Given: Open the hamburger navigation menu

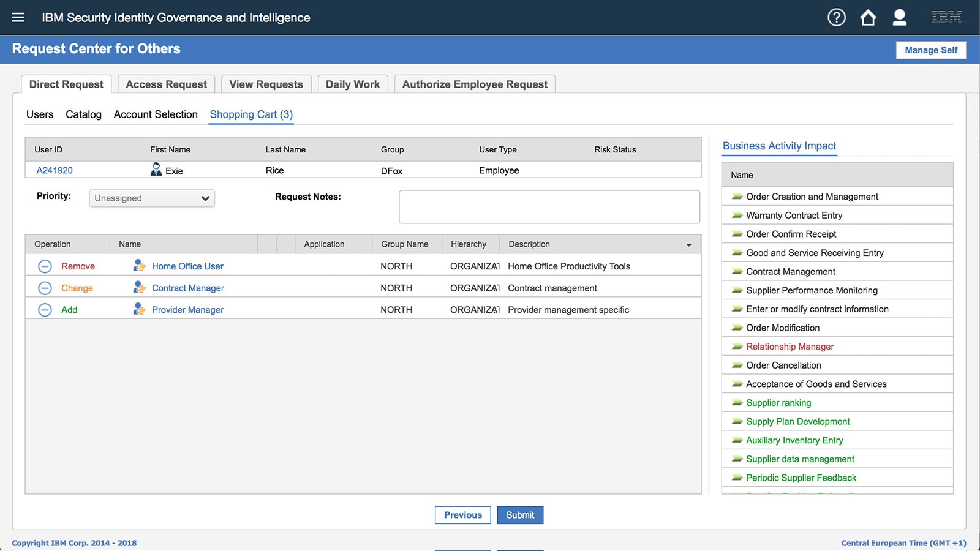Looking at the screenshot, I should [x=18, y=17].
